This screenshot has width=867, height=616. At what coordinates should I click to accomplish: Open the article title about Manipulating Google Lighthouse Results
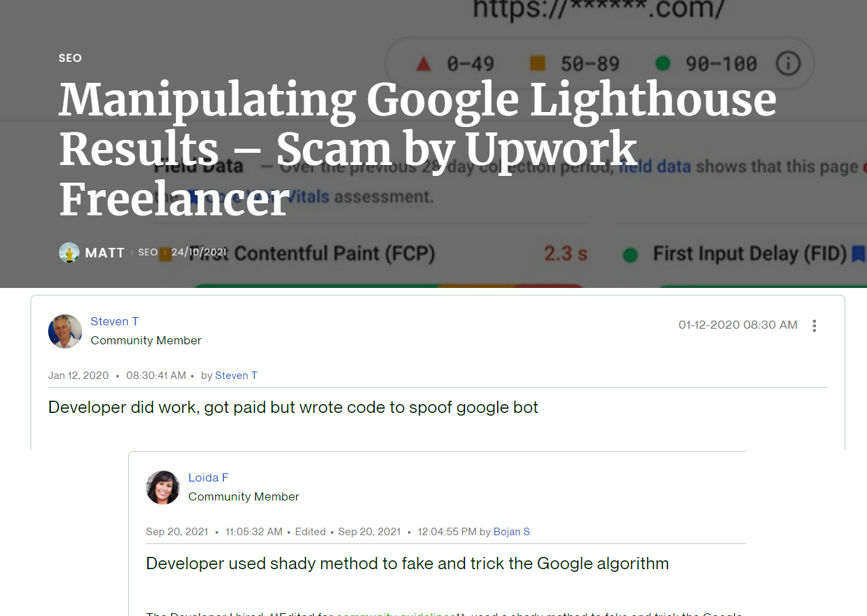click(x=418, y=150)
